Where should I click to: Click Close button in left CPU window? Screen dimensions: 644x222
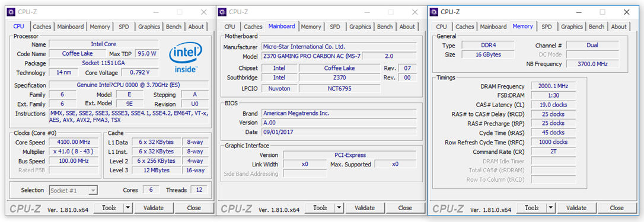coord(194,208)
